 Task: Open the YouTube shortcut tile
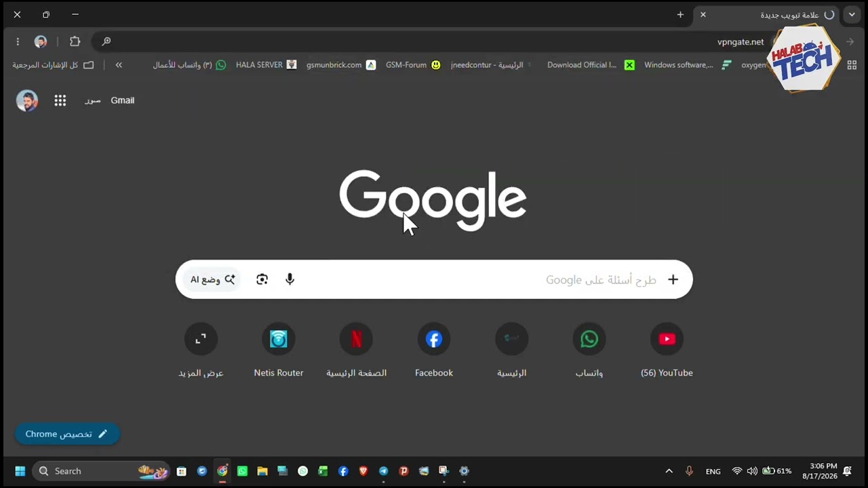pyautogui.click(x=667, y=350)
